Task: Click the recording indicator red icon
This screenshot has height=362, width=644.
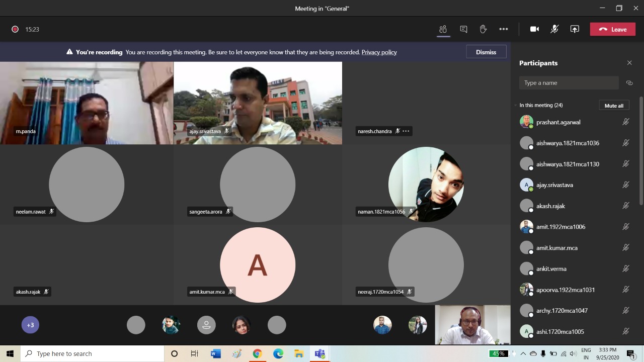Action: tap(15, 29)
